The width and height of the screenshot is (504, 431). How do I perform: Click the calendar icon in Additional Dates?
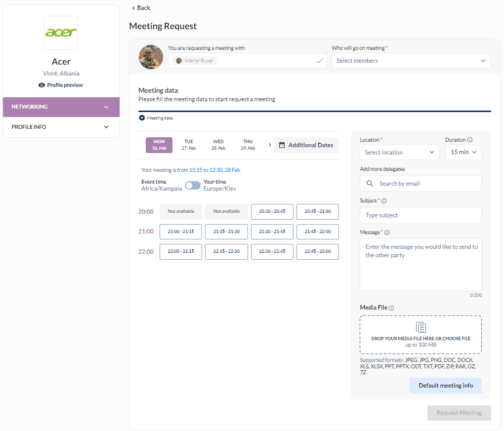click(282, 145)
